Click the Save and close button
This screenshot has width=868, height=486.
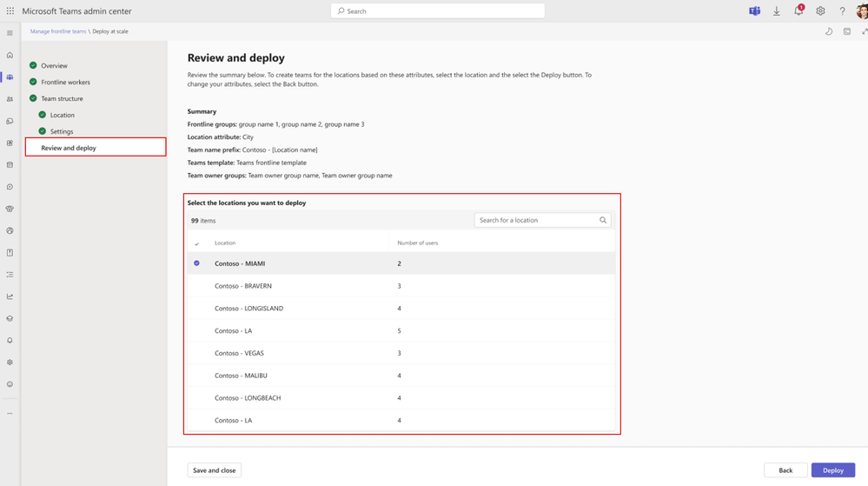click(x=215, y=470)
